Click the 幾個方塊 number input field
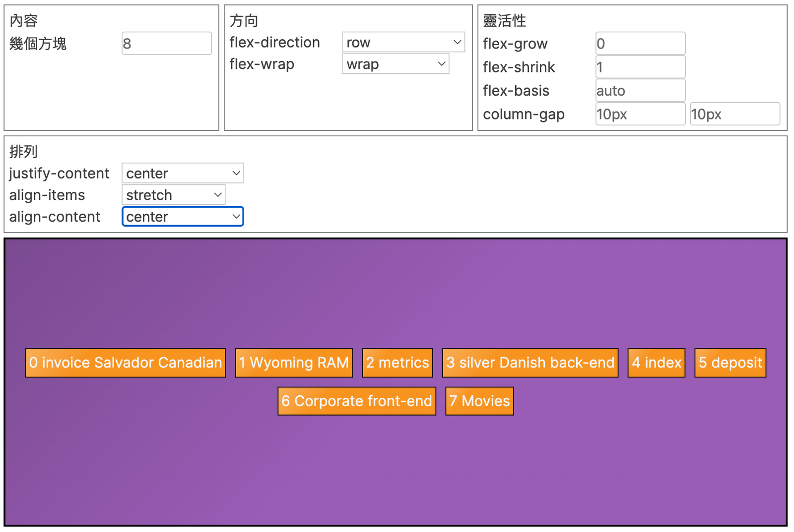The height and width of the screenshot is (532, 794). point(166,44)
